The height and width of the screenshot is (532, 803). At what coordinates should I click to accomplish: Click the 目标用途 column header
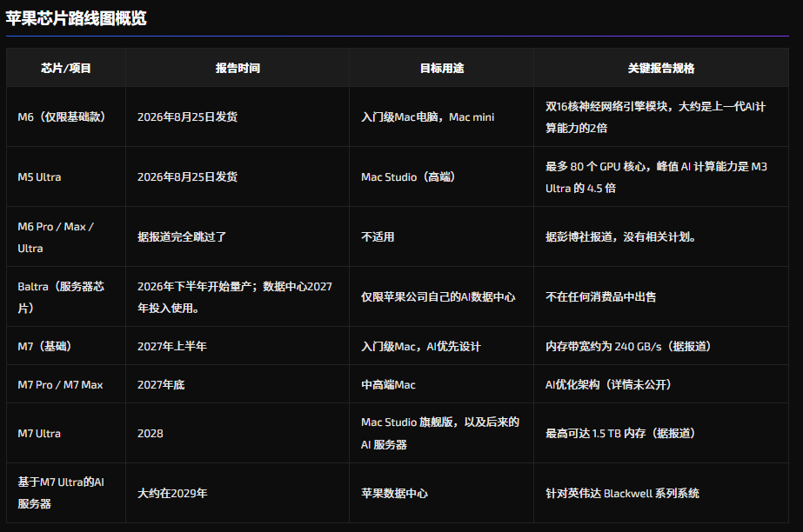point(441,68)
